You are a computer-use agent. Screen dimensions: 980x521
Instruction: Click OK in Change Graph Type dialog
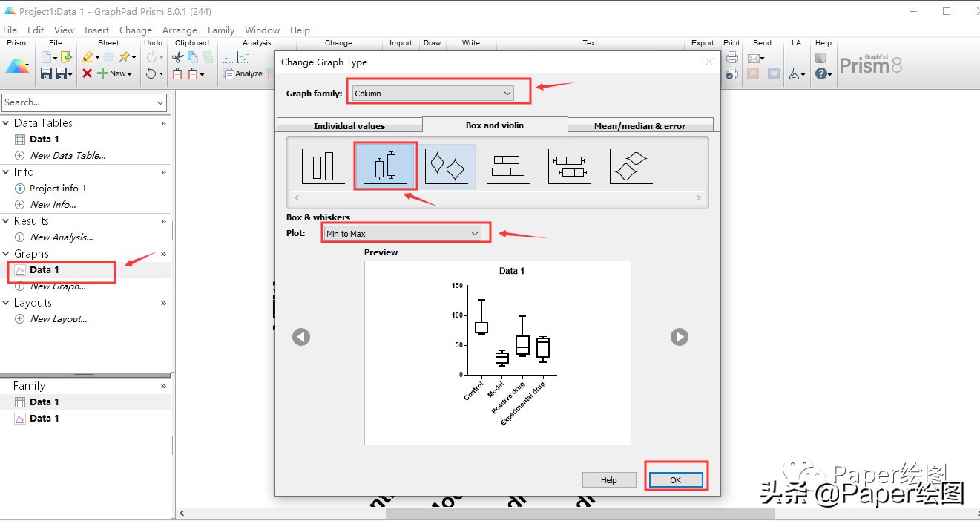(x=675, y=480)
